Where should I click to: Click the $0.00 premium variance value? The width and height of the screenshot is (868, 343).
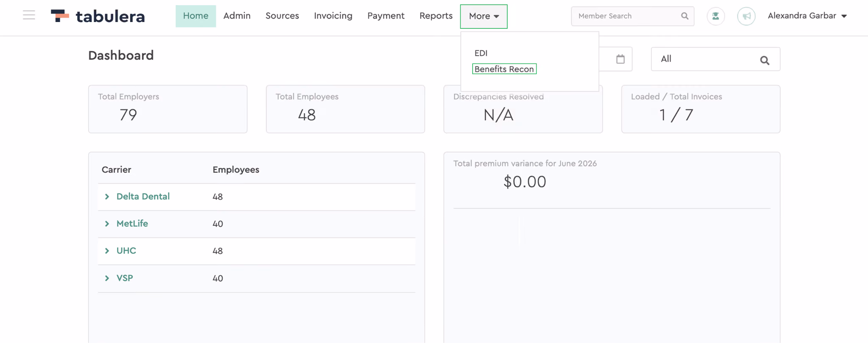pyautogui.click(x=525, y=182)
